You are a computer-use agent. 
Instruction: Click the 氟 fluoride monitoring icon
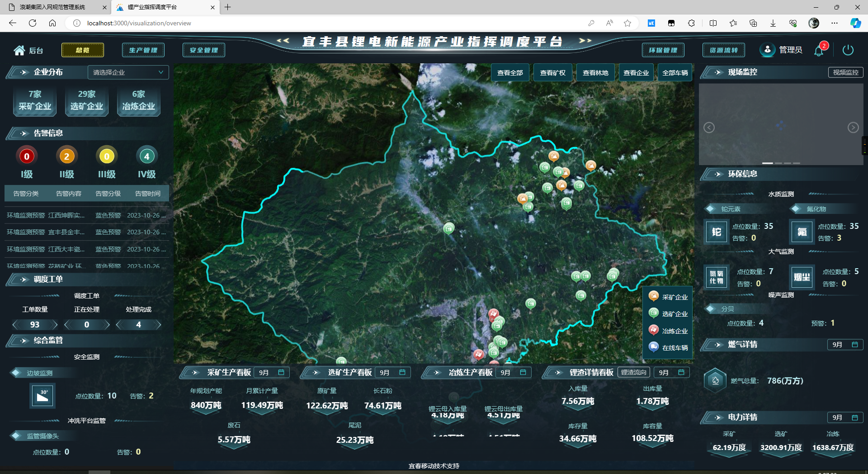coord(802,232)
